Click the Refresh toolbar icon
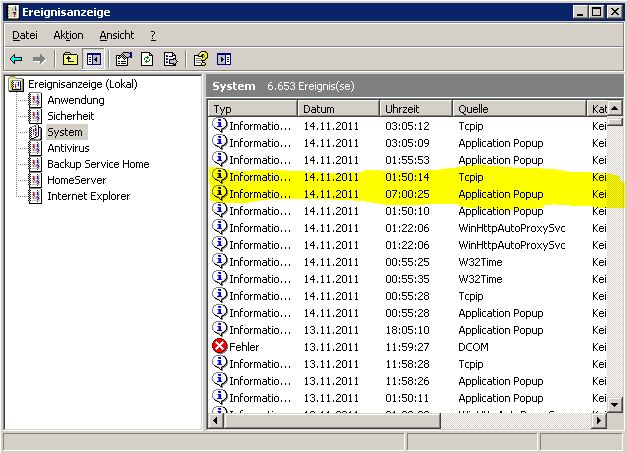Image resolution: width=627 pixels, height=453 pixels. coord(147,60)
